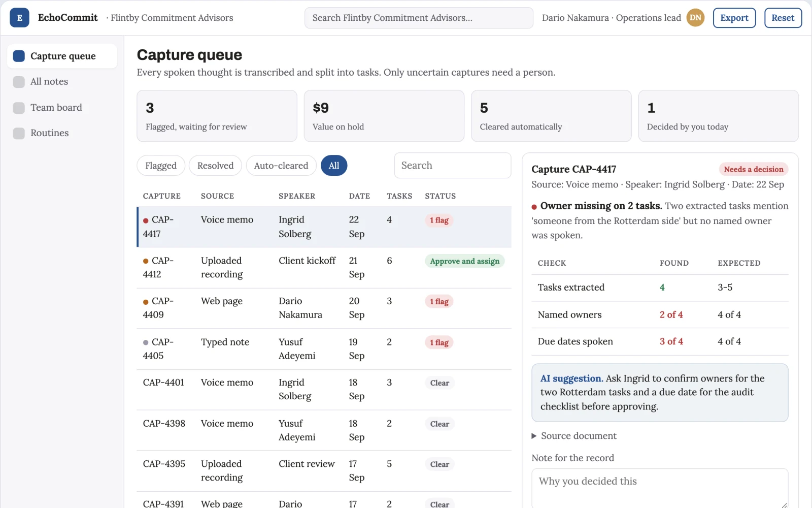The height and width of the screenshot is (508, 812).
Task: Click the Value on hold card
Action: point(384,116)
